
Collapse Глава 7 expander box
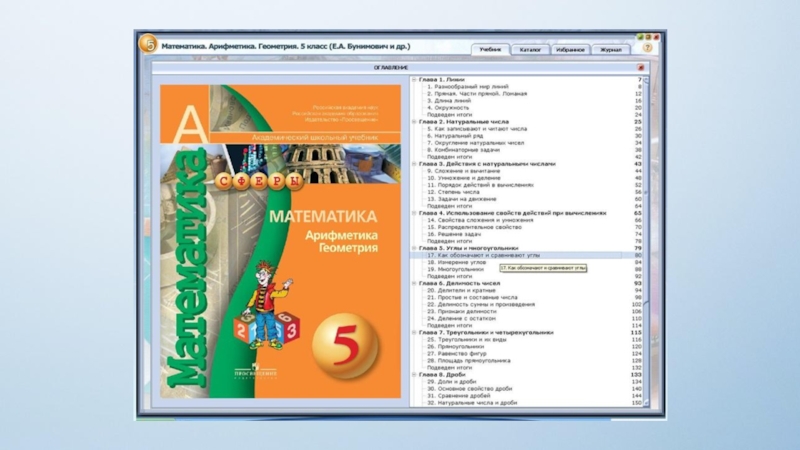[414, 332]
